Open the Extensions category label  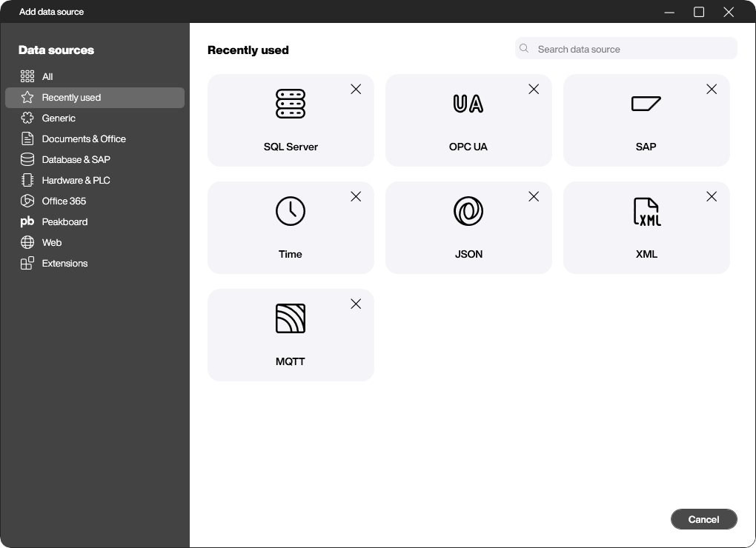[x=64, y=263]
